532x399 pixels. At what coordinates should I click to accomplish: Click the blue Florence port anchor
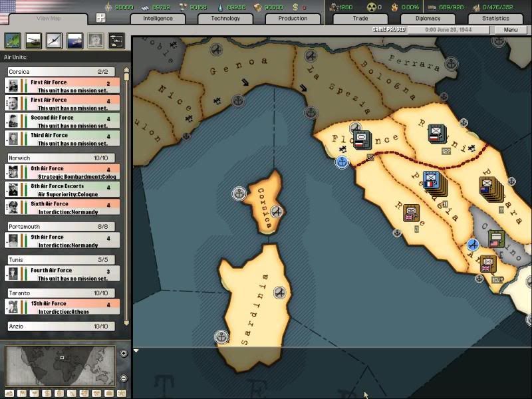coord(342,162)
